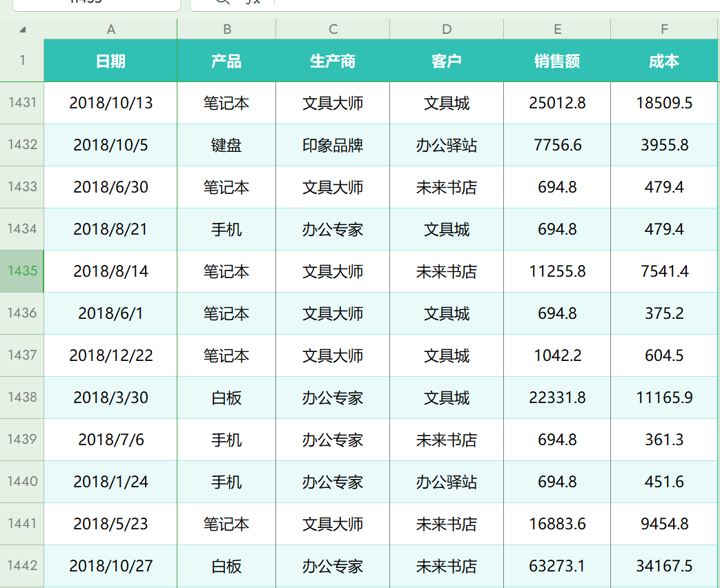Click the 印象品牌 manufacturer cell
The image size is (720, 588).
333,145
